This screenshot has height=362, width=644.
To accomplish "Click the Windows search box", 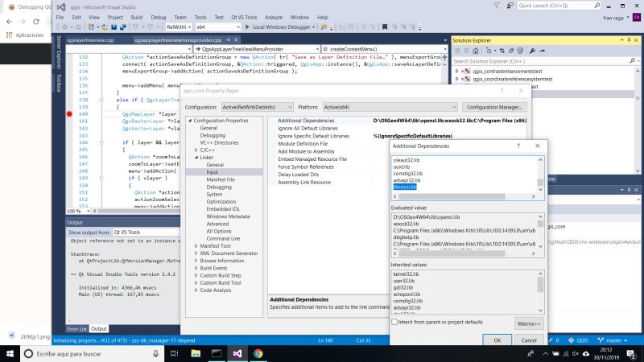I will coord(93,353).
